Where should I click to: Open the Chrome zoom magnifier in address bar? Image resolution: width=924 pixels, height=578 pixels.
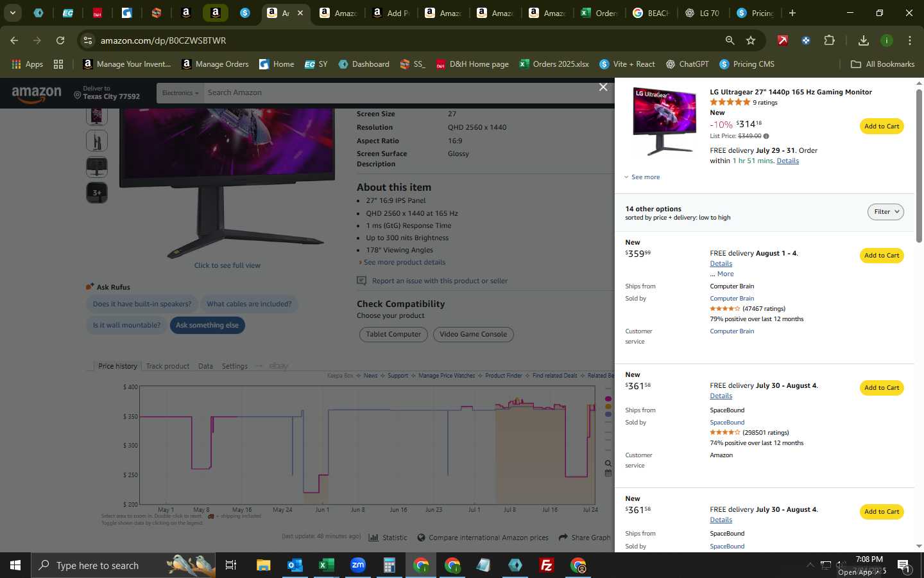[730, 40]
